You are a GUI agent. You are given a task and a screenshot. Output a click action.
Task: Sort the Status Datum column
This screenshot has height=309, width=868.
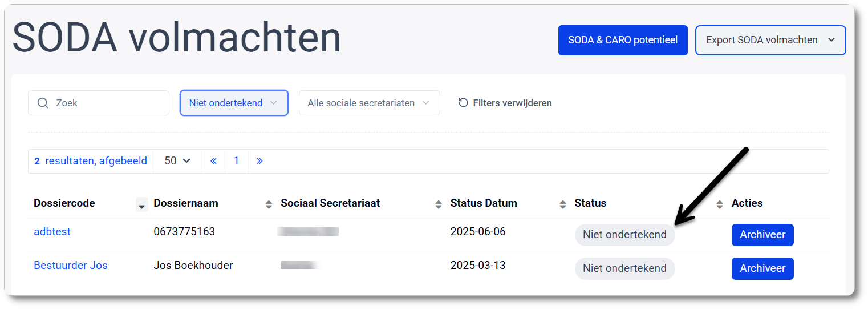tap(562, 204)
